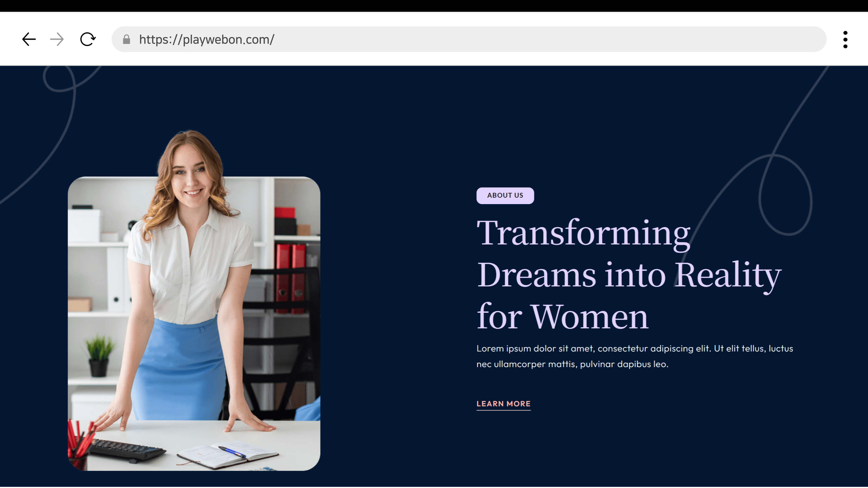Click the Lorem ipsum paragraph's first line
The width and height of the screenshot is (868, 488).
point(635,349)
